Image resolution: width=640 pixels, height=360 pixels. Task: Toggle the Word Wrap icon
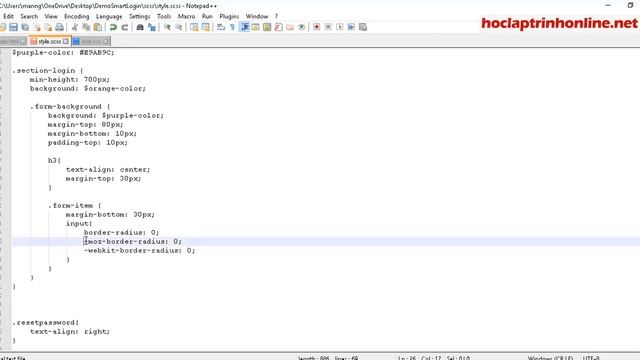[221, 27]
